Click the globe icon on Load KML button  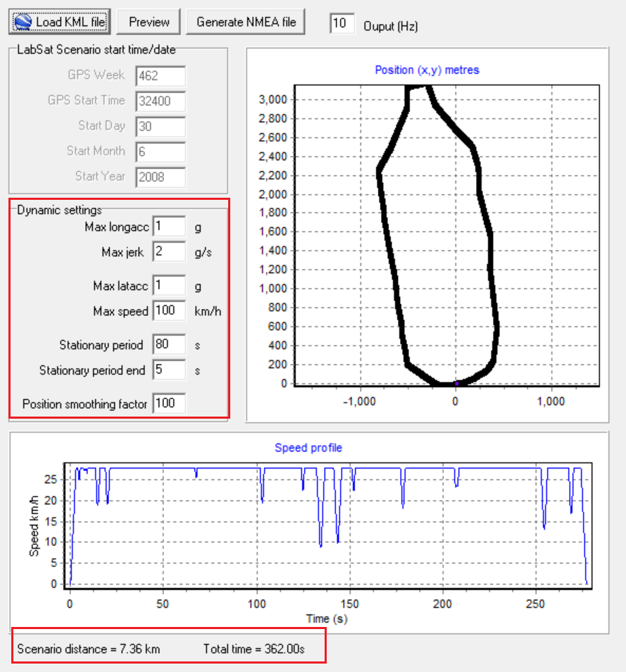click(23, 23)
